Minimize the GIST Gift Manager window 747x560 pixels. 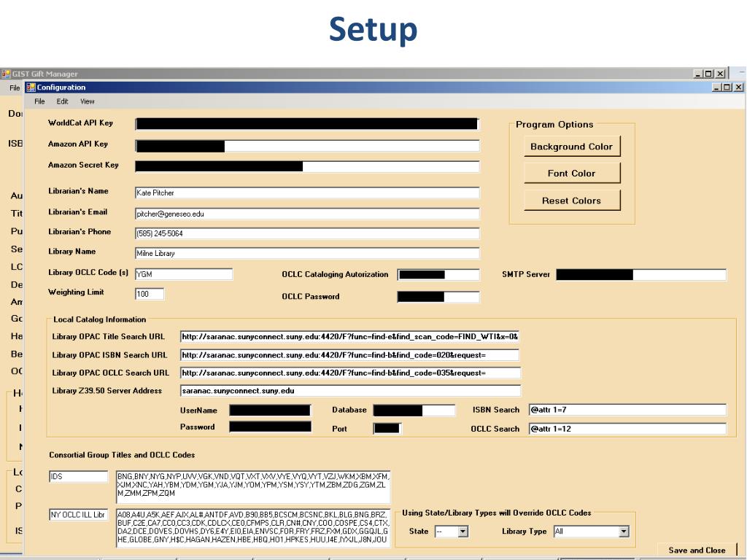click(x=698, y=74)
